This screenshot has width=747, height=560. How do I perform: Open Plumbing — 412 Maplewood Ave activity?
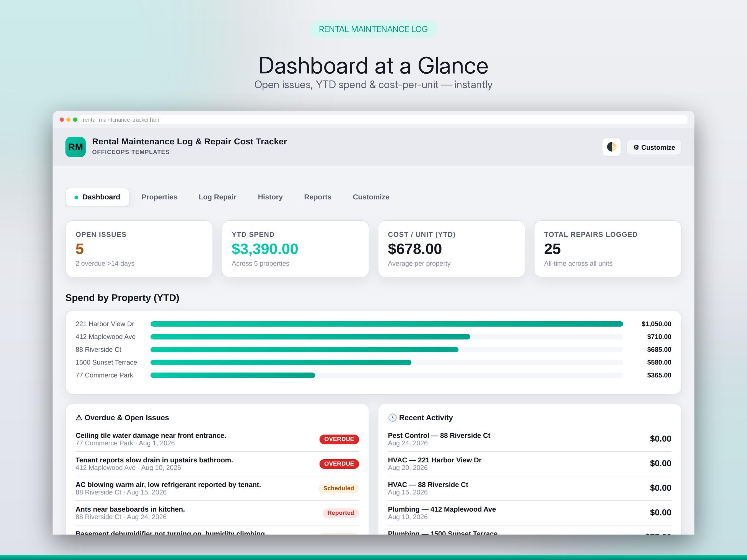pos(530,513)
